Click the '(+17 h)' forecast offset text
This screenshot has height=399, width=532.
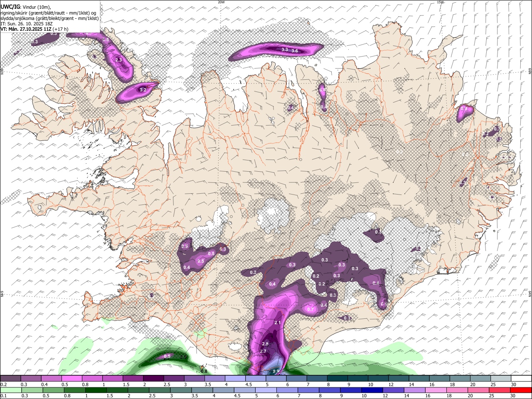click(x=61, y=29)
